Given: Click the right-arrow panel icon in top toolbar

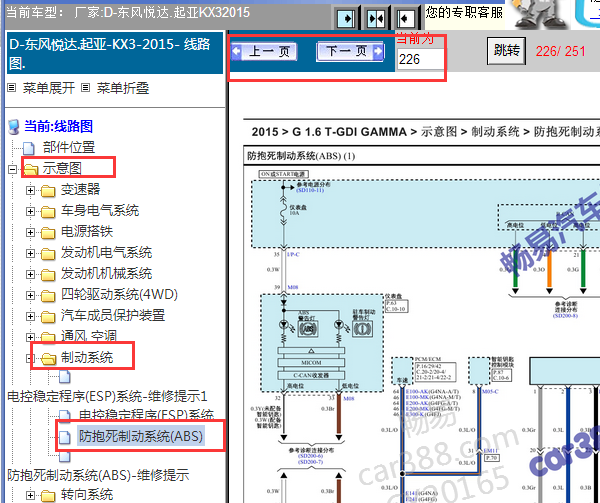Looking at the screenshot, I should tap(346, 18).
